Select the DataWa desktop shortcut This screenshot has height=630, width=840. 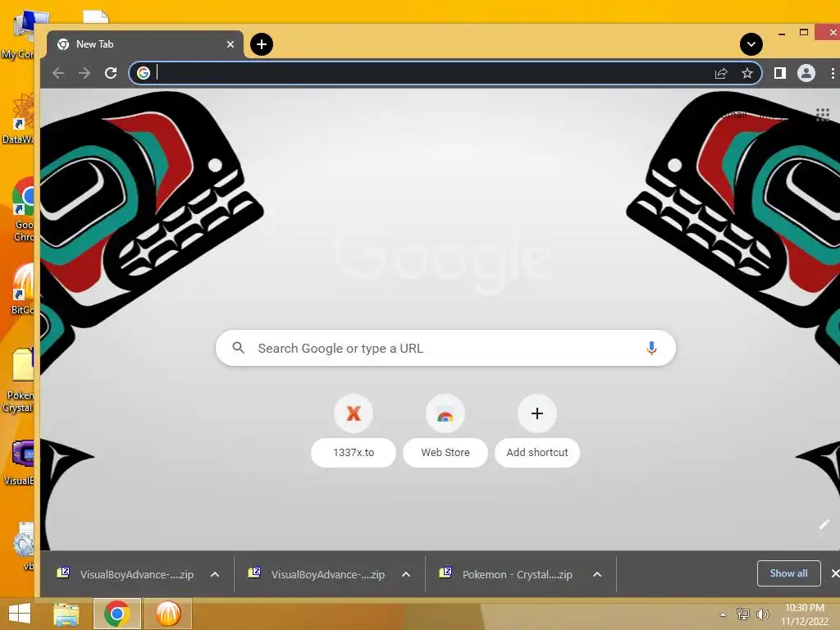20,119
